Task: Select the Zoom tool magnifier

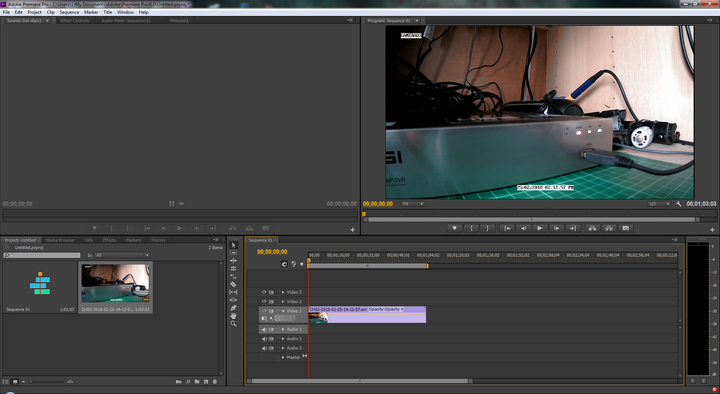Action: [233, 323]
